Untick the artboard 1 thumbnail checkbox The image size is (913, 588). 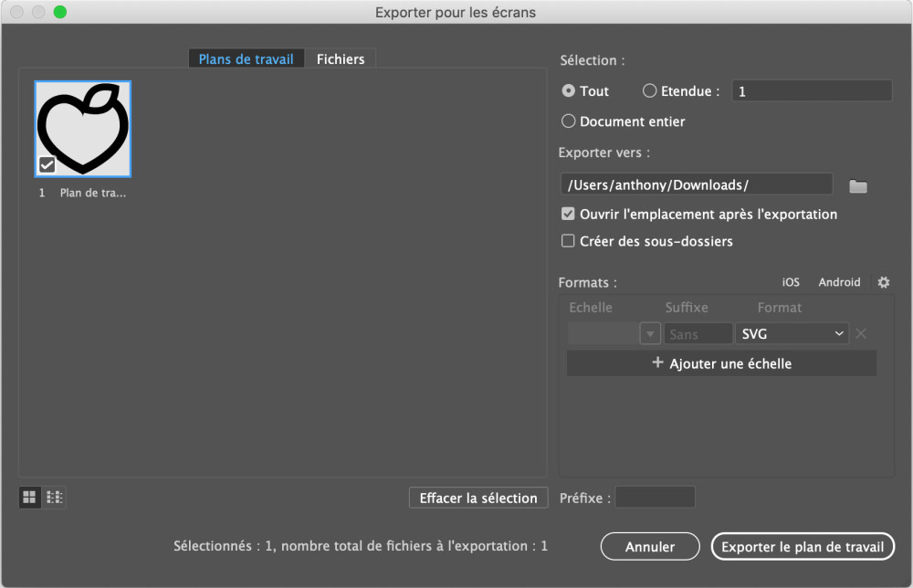47,164
